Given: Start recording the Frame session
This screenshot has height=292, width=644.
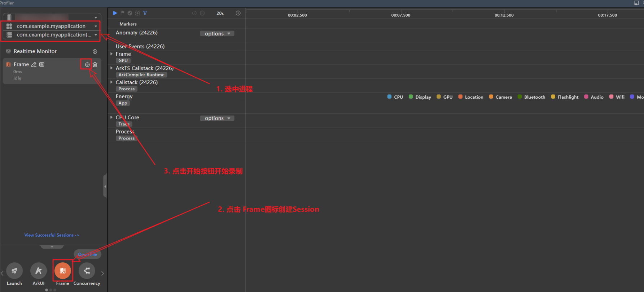Looking at the screenshot, I should [87, 65].
